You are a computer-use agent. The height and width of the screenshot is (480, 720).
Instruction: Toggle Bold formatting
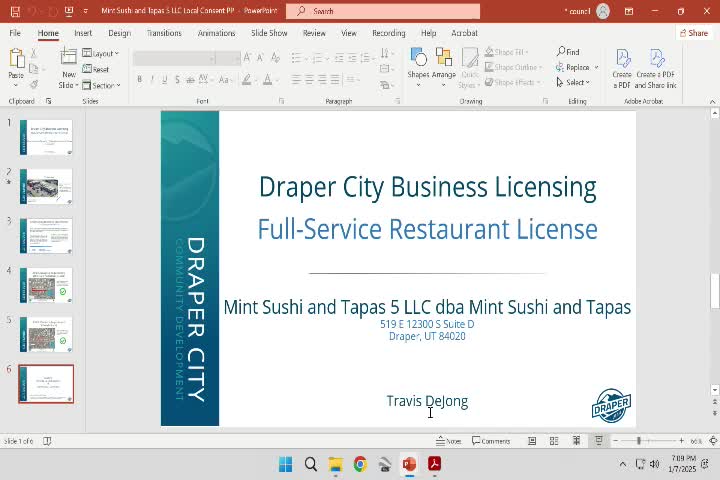tap(140, 80)
